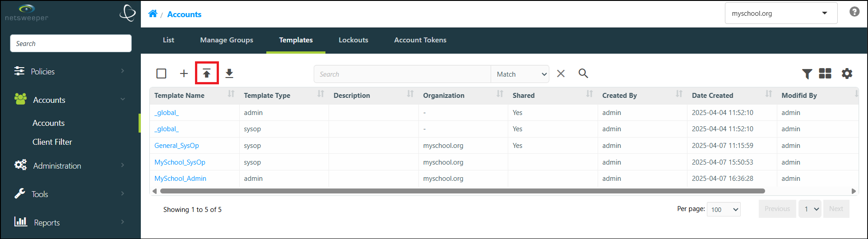Screen dimensions: 868x239
Task: Tick the select-all checkbox
Action: click(x=161, y=74)
